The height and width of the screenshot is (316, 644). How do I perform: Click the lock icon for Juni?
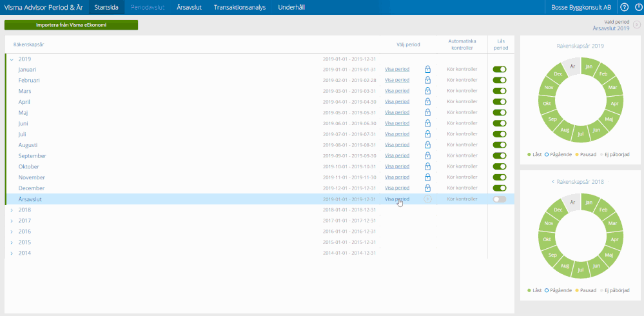tap(427, 123)
